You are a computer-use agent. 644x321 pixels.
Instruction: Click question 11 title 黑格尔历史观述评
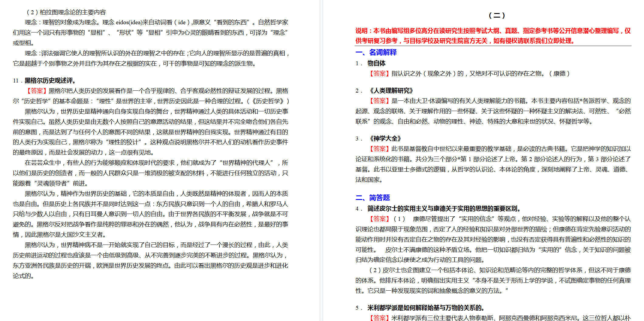click(x=50, y=81)
